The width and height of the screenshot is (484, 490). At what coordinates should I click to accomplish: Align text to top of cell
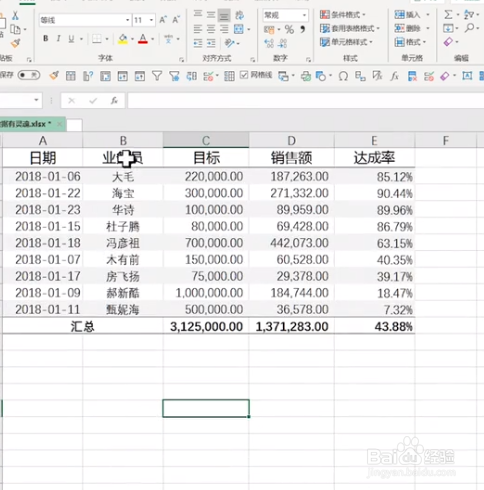(x=198, y=14)
